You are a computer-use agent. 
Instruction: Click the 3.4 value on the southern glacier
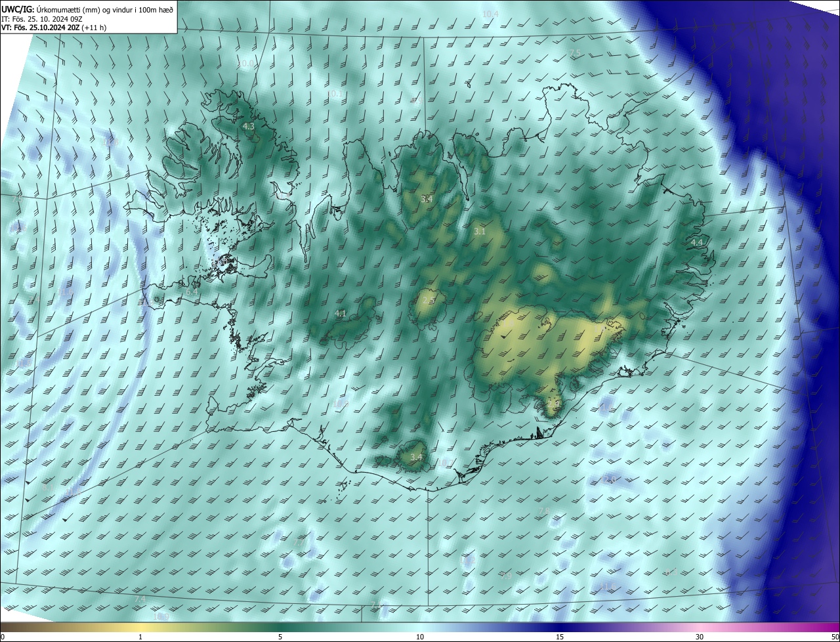coord(416,457)
